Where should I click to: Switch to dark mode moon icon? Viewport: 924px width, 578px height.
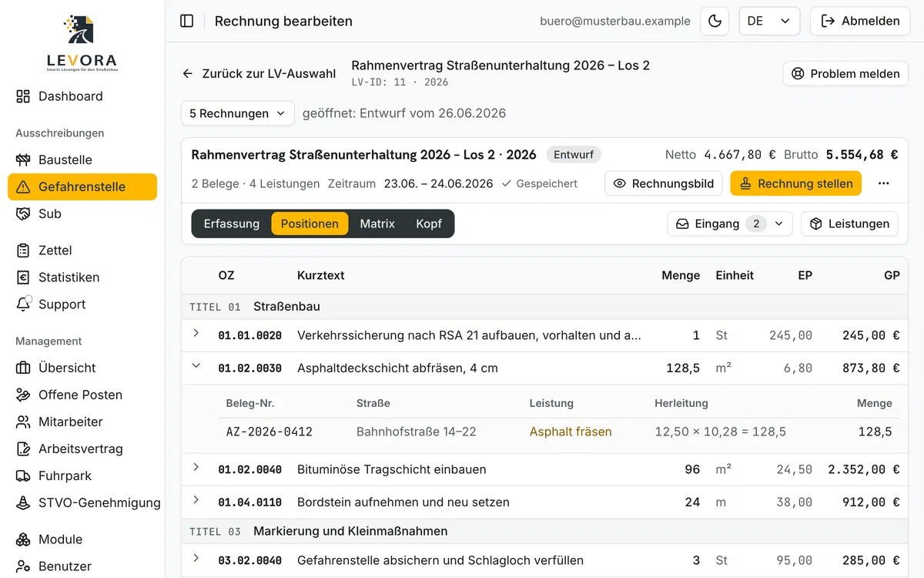[715, 21]
